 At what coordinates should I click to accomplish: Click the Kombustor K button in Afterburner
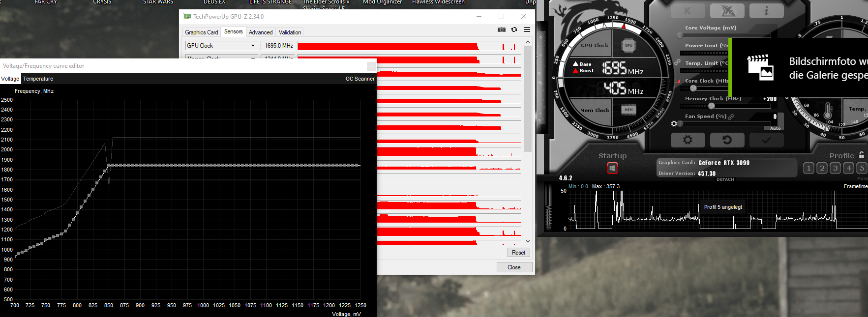pyautogui.click(x=688, y=11)
